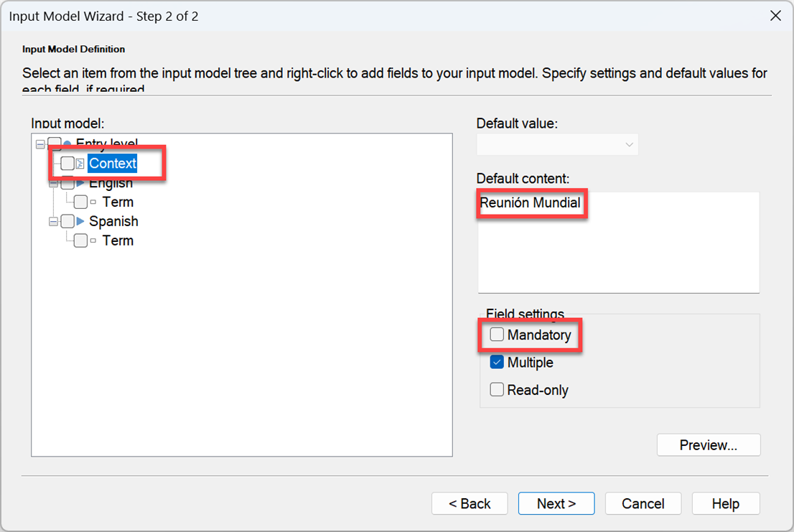The width and height of the screenshot is (794, 532).
Task: Tick the Entry level checkbox
Action: [55, 144]
